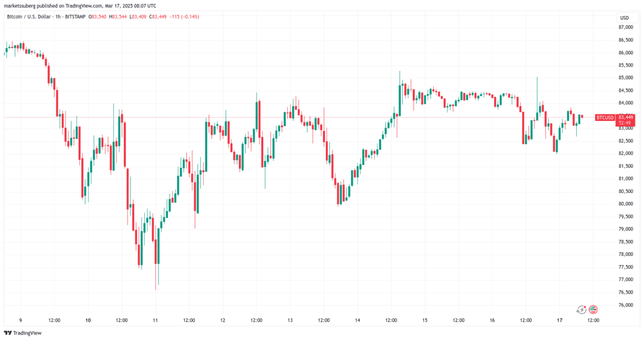Click date label 9 on time axis
Screen dimensions: 644x340
20,320
